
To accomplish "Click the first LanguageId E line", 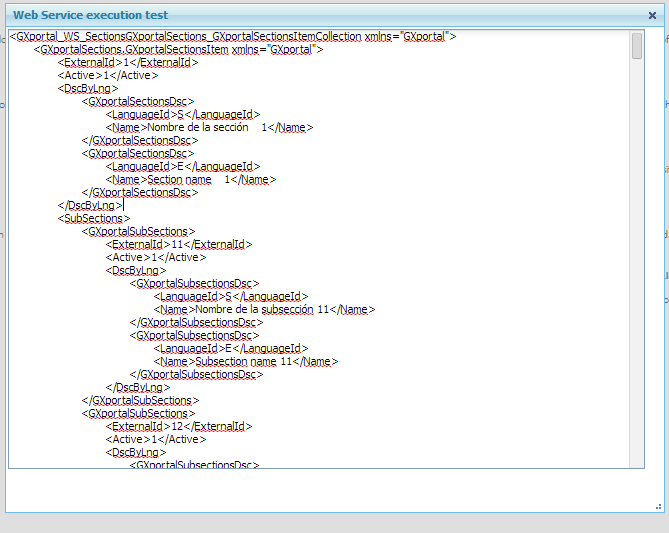I will point(183,166).
